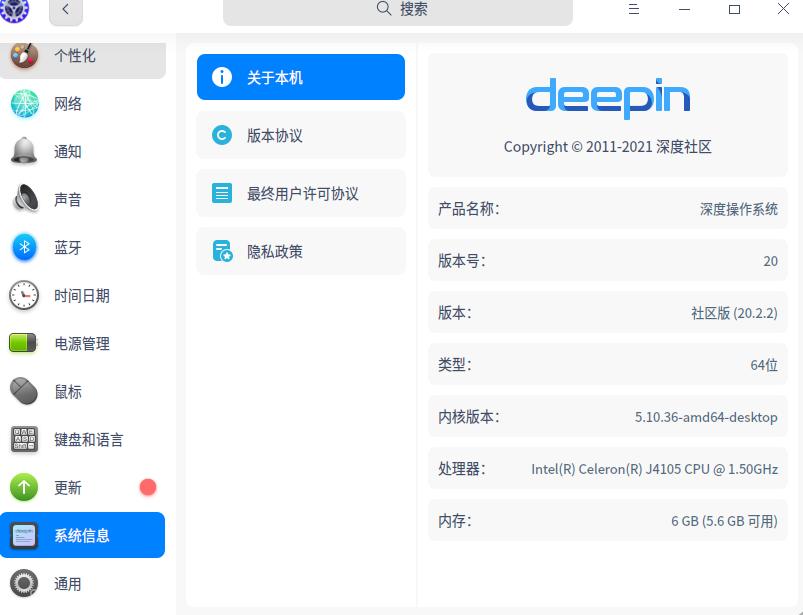The height and width of the screenshot is (615, 803).
Task: Click the Intel Celeron J4105 processor value
Action: tap(654, 469)
